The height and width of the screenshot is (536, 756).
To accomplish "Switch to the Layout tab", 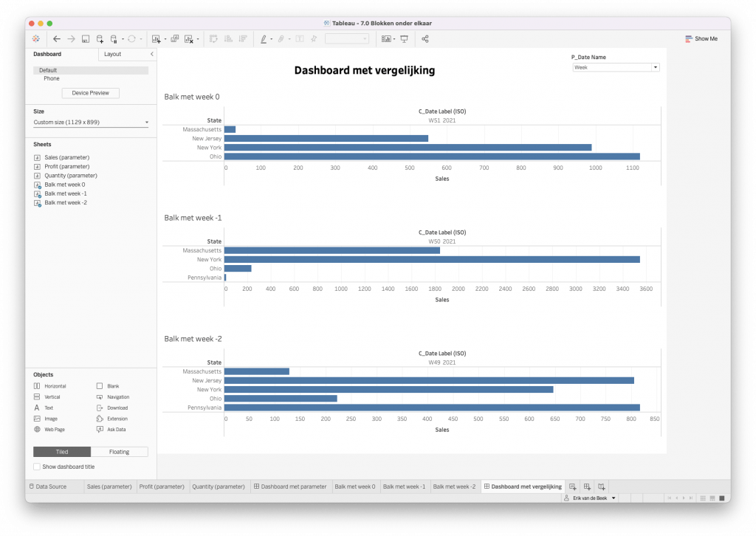I will click(113, 54).
